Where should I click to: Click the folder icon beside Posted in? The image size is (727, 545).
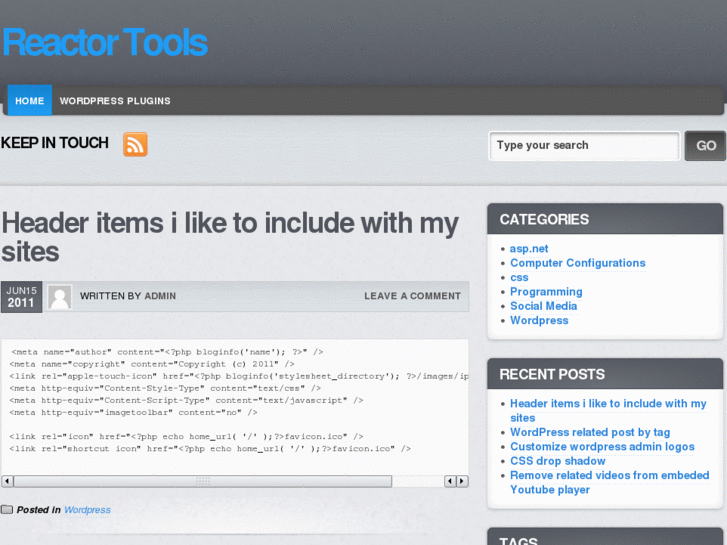tap(7, 510)
